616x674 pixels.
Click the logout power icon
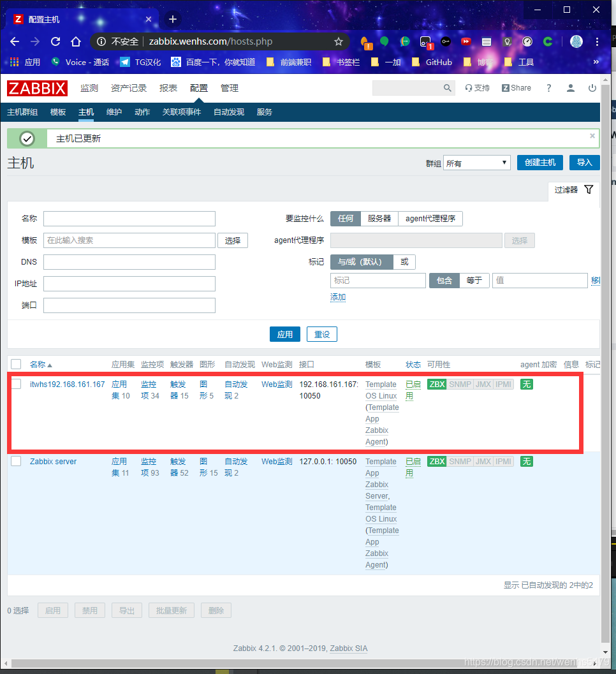592,88
